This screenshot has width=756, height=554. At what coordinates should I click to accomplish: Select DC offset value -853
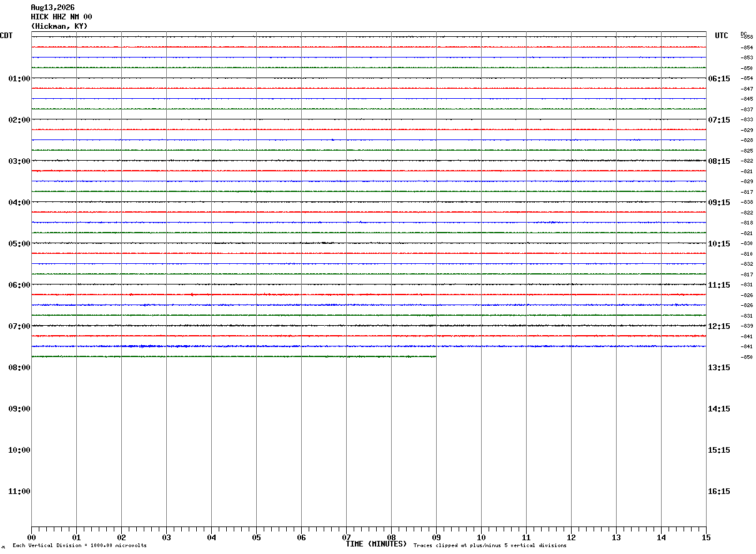(747, 58)
